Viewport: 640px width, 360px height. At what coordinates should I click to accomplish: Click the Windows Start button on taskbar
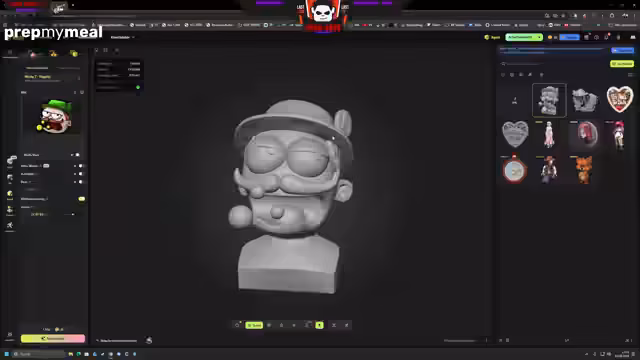click(x=7, y=354)
